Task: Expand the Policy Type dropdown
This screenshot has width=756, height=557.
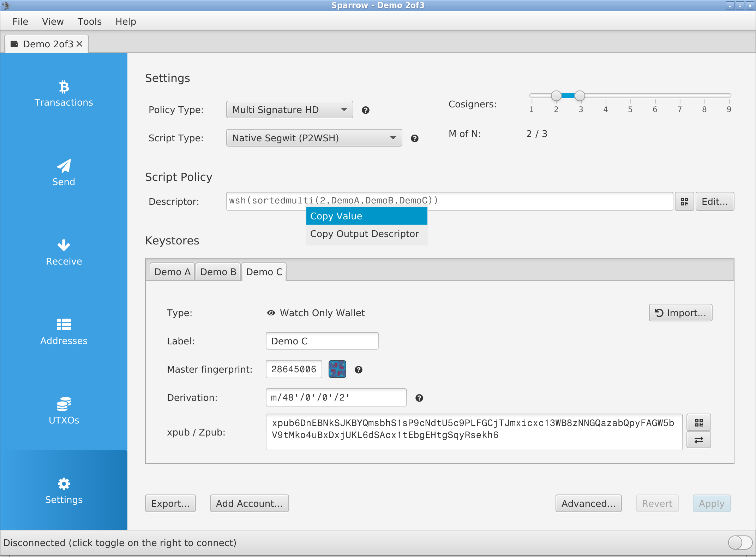Action: 289,110
